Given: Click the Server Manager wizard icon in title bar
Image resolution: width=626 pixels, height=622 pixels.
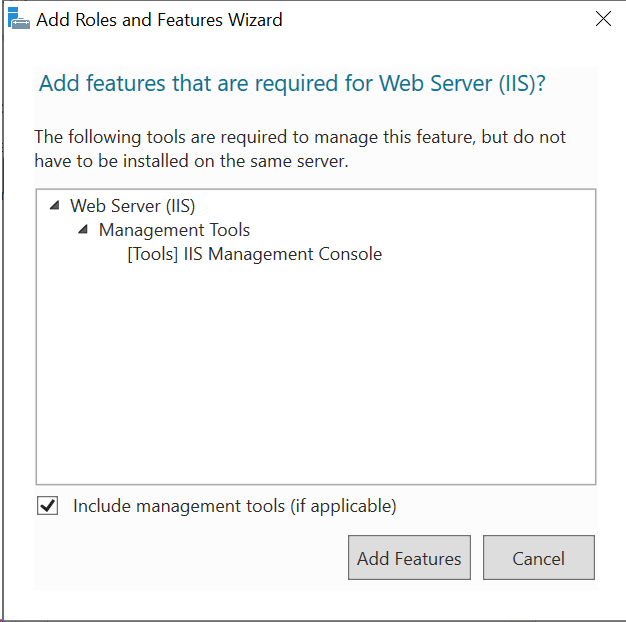Looking at the screenshot, I should click(x=18, y=18).
